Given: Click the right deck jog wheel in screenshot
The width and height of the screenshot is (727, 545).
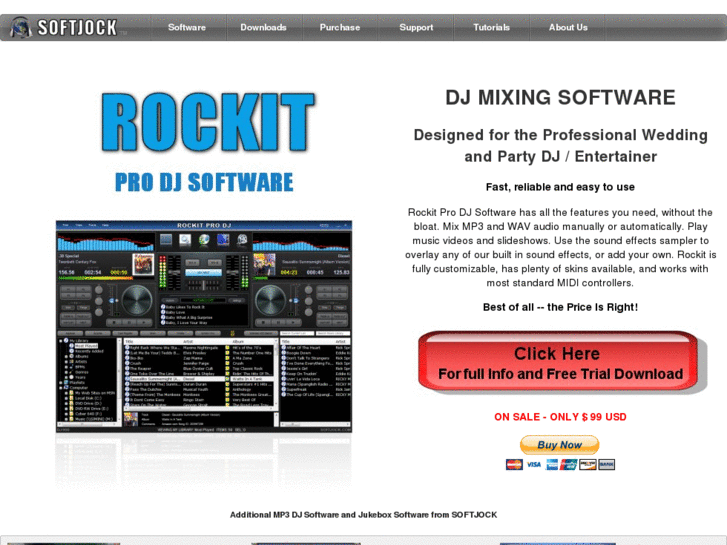Looking at the screenshot, I should (271, 300).
